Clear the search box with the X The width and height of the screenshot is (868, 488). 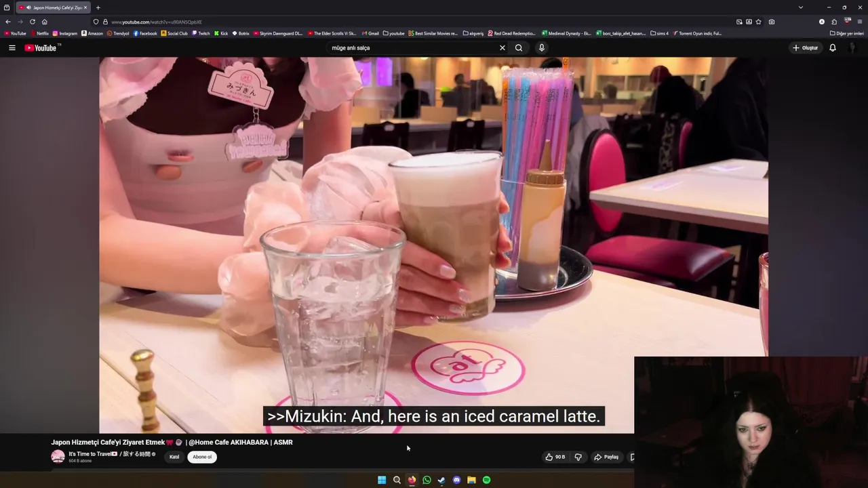(x=502, y=47)
